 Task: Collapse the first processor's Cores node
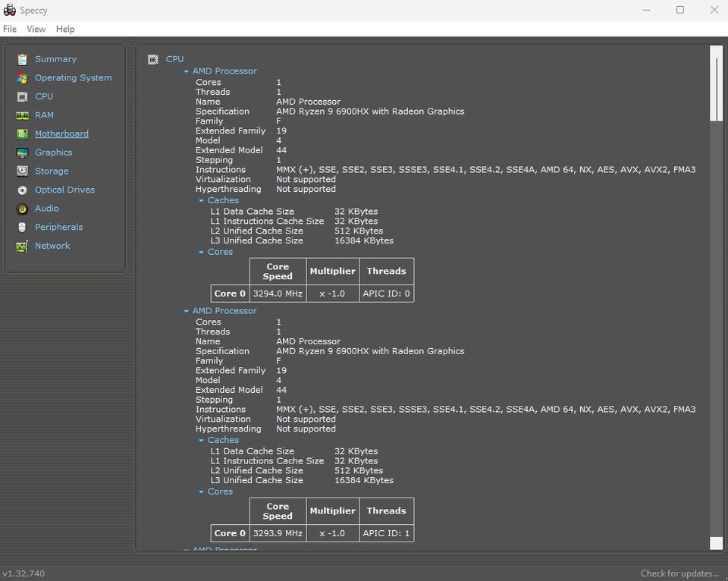[x=201, y=252]
